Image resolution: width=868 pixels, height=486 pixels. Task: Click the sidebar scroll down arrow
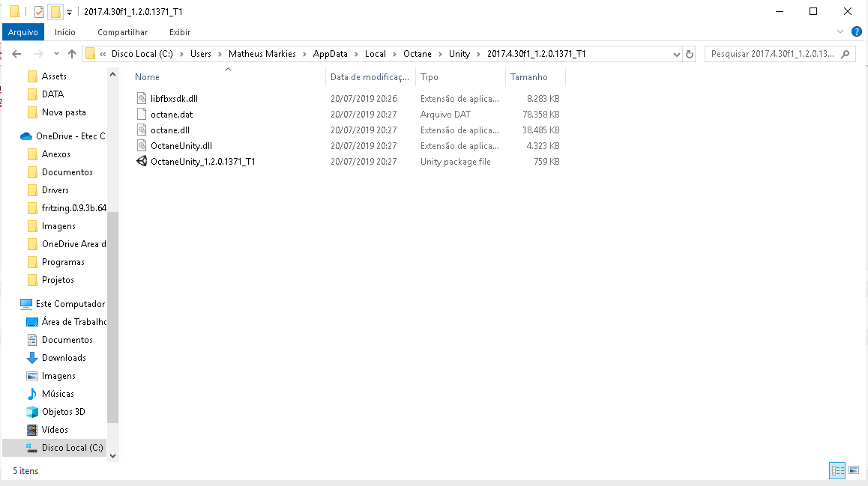[113, 455]
